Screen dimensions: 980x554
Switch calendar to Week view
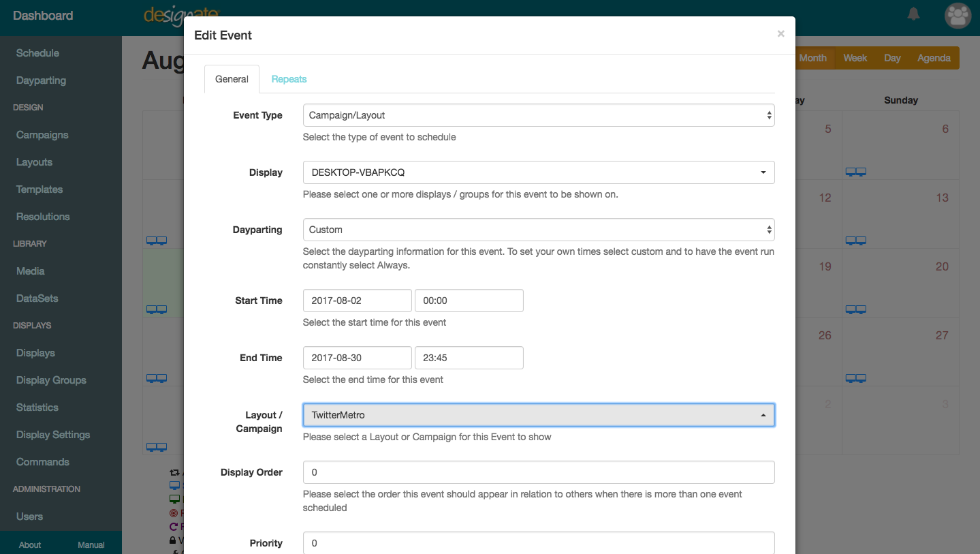pos(855,58)
